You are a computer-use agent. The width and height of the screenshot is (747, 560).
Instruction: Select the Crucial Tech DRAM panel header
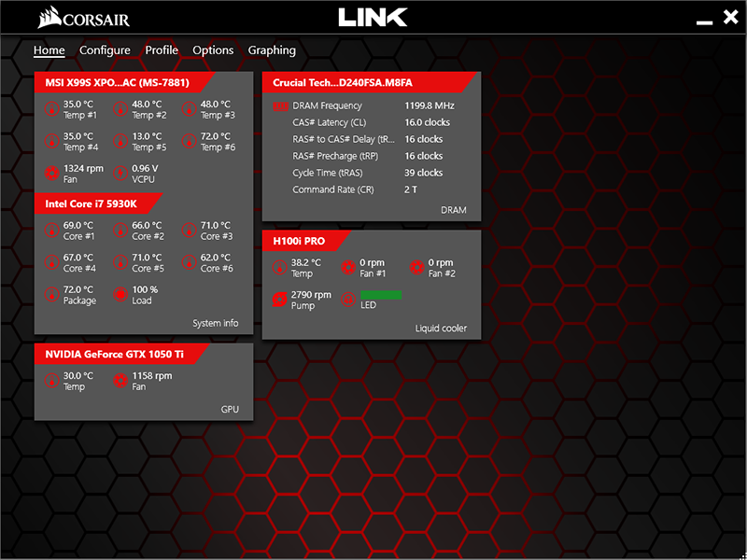pyautogui.click(x=369, y=83)
